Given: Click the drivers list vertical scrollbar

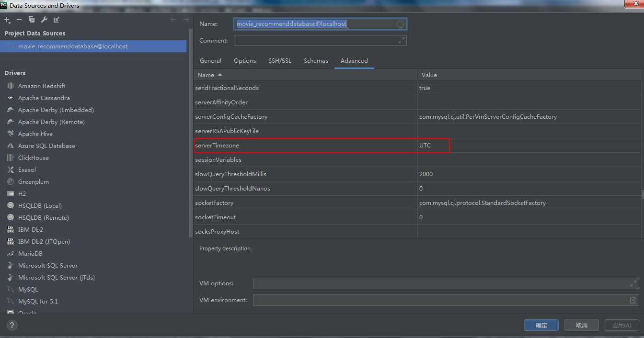Looking at the screenshot, I should coord(191,133).
